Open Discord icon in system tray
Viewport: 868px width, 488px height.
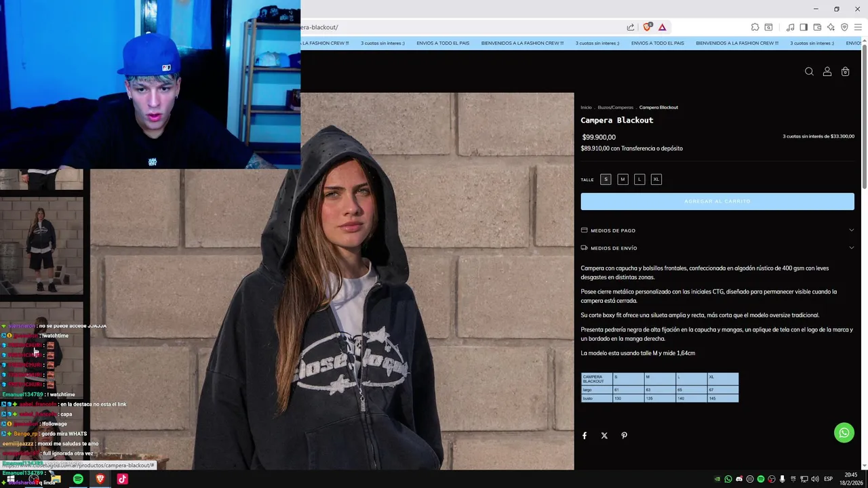739,479
